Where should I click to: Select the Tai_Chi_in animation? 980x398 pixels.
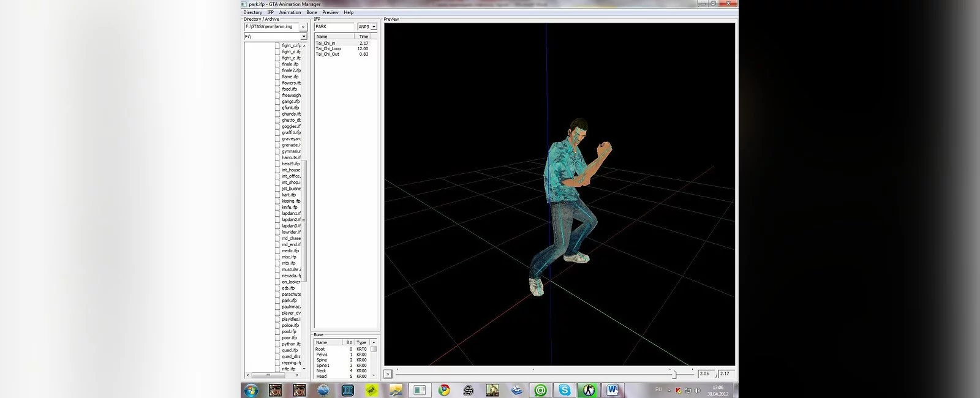tap(342, 43)
